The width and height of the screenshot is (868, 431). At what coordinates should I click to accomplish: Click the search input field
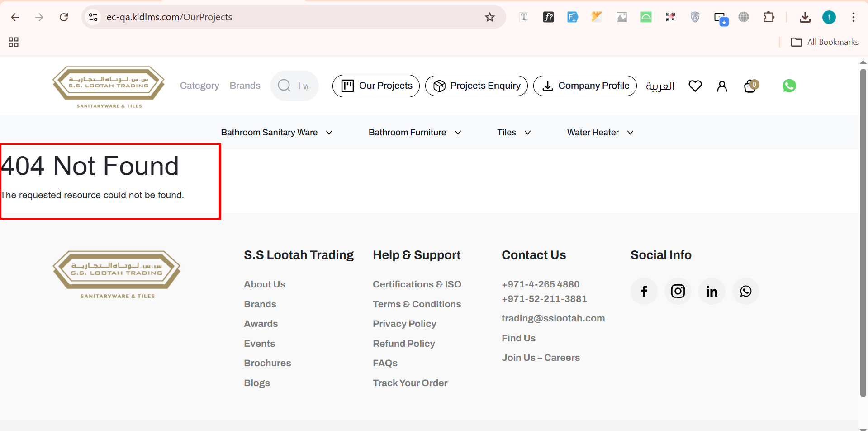coord(303,86)
